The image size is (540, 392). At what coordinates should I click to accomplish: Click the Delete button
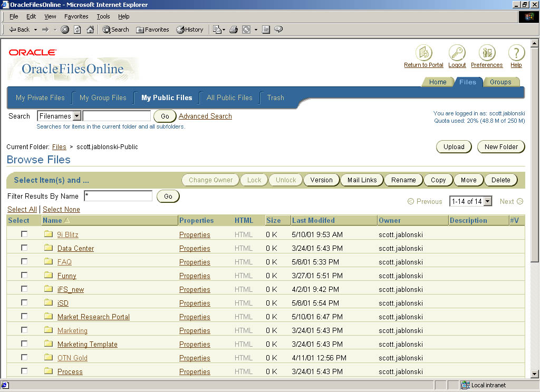pyautogui.click(x=501, y=180)
